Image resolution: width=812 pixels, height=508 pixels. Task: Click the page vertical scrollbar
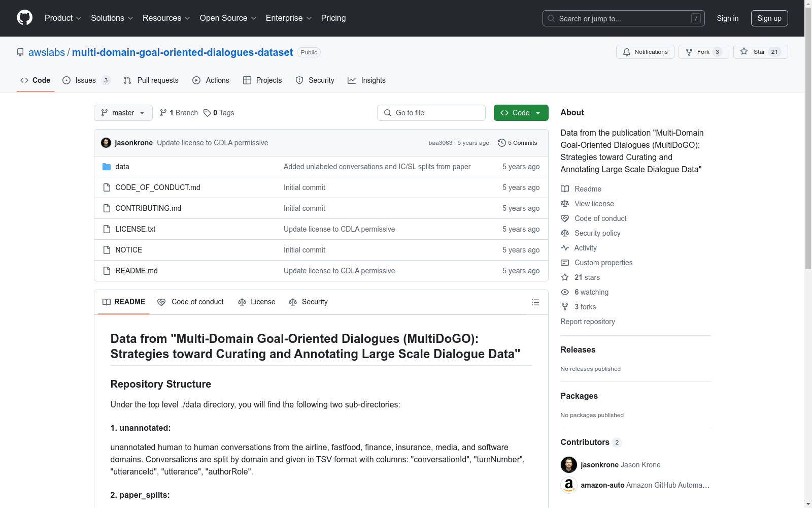click(x=808, y=137)
